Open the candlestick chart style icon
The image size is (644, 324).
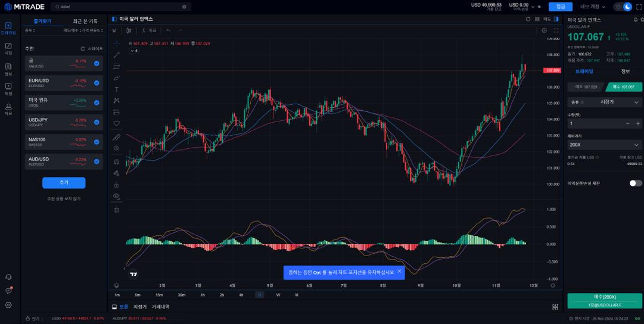point(114,30)
